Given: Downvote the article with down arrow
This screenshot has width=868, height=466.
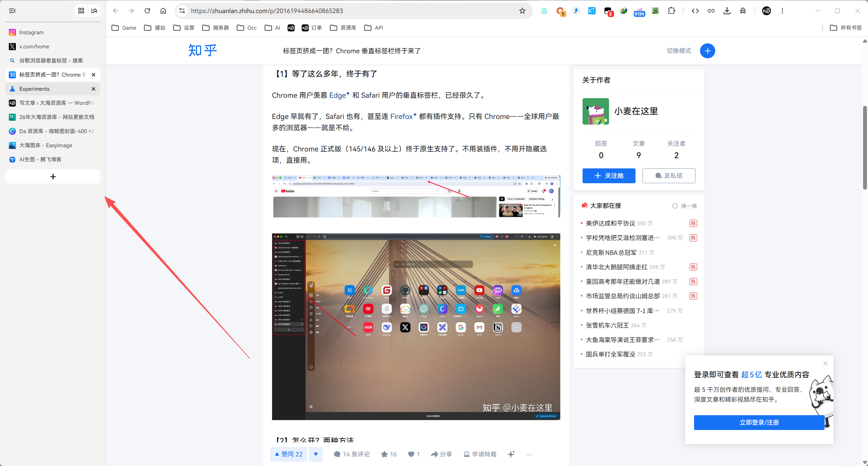Looking at the screenshot, I should (316, 454).
